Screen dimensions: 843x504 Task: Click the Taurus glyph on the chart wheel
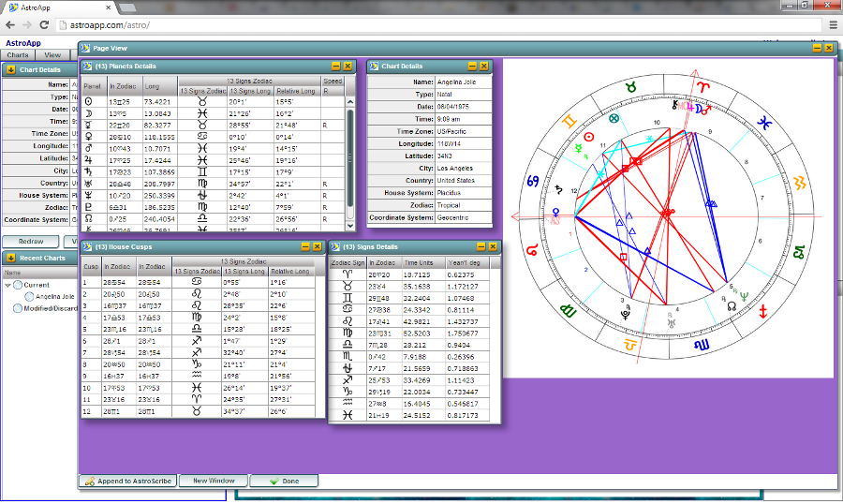coord(629,87)
